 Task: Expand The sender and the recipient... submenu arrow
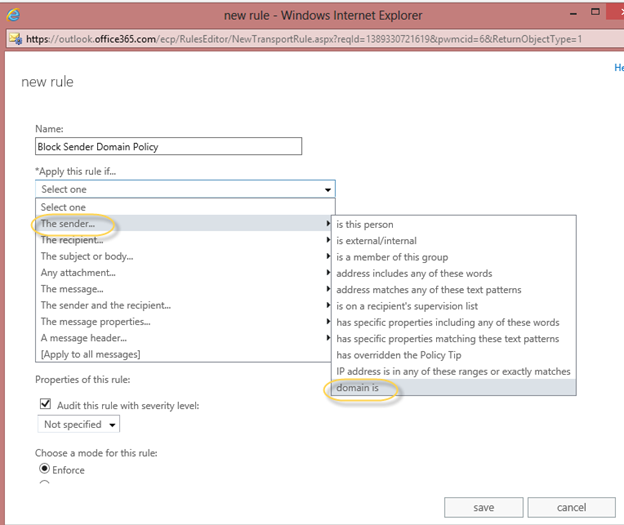(328, 305)
